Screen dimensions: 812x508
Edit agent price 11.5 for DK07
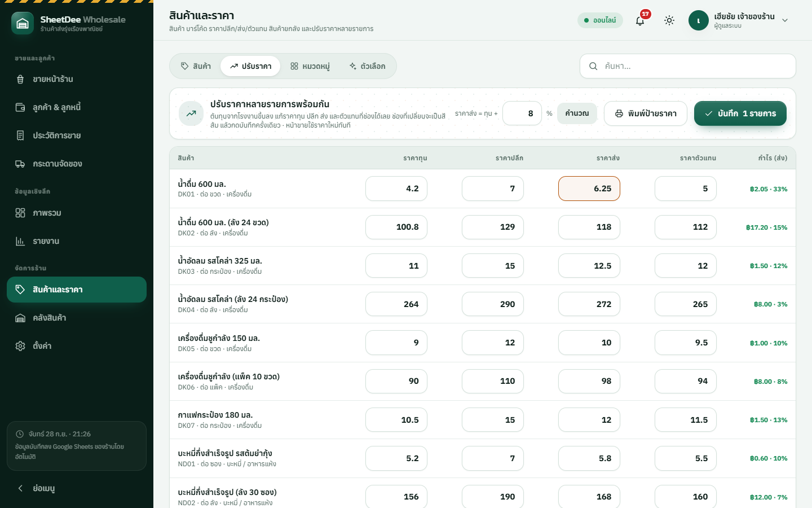(x=686, y=420)
